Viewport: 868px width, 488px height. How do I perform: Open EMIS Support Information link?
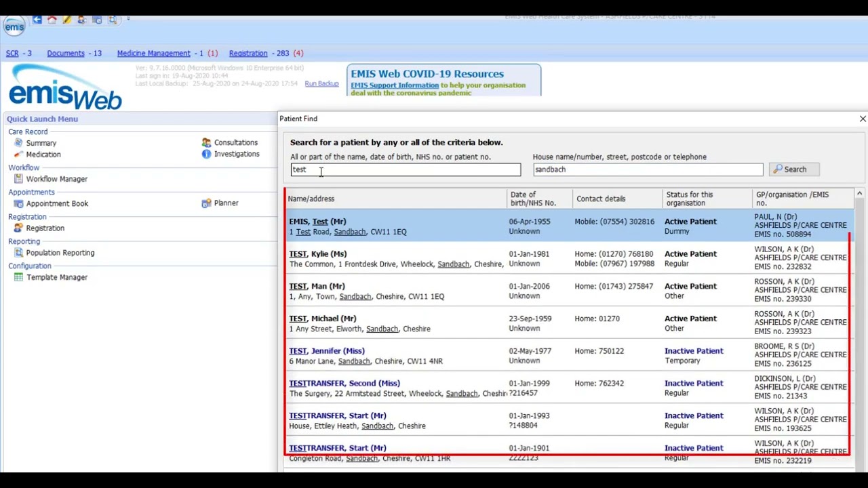click(395, 85)
